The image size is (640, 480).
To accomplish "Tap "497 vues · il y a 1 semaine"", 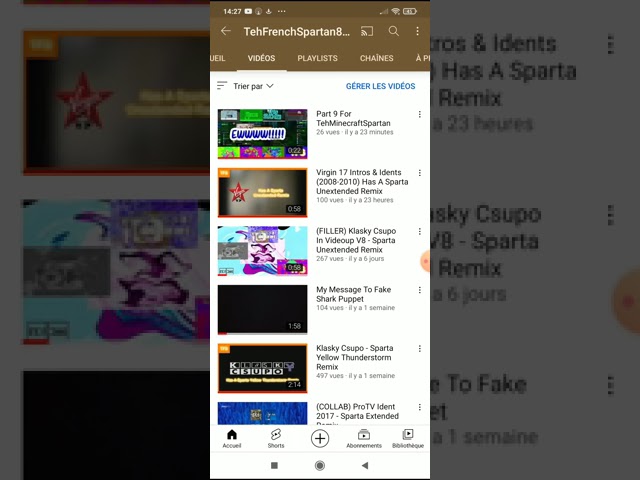I will (x=356, y=376).
